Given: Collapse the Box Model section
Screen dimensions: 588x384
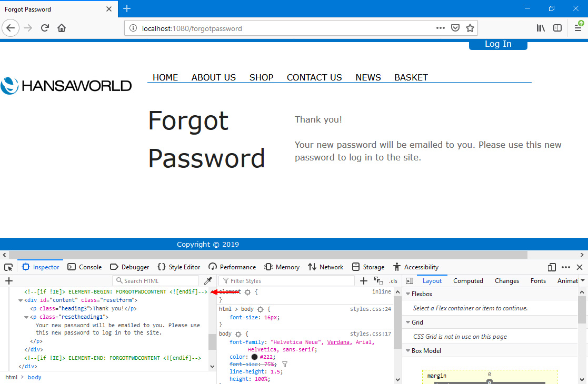Looking at the screenshot, I should pyautogui.click(x=408, y=351).
